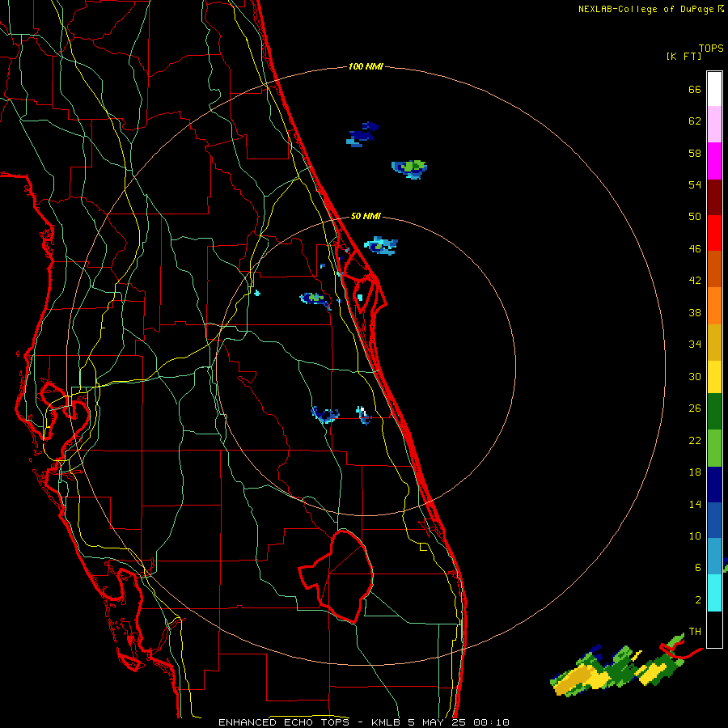Screen dimensions: 728x728
Task: Click the K FT units label
Action: 684,56
